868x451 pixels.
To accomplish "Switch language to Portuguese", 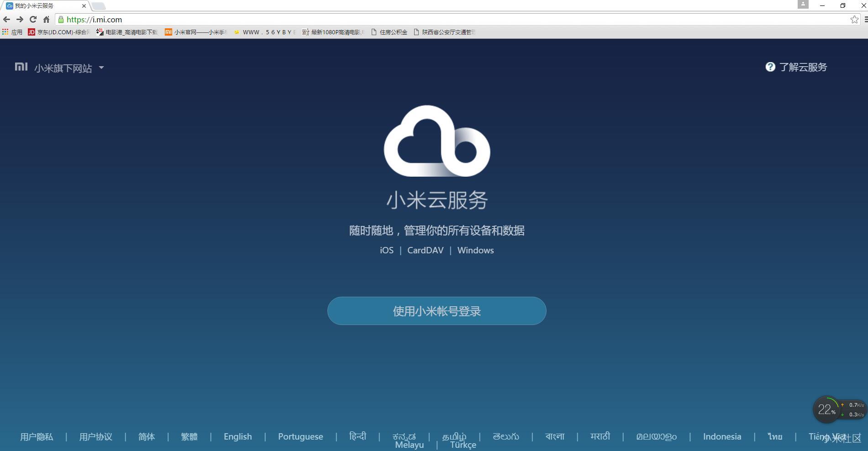I will tap(300, 437).
